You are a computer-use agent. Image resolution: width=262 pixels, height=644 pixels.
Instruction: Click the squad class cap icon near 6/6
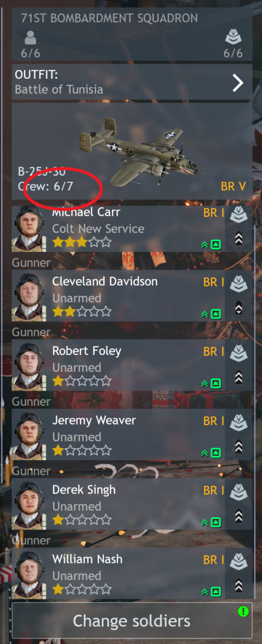pos(234,38)
